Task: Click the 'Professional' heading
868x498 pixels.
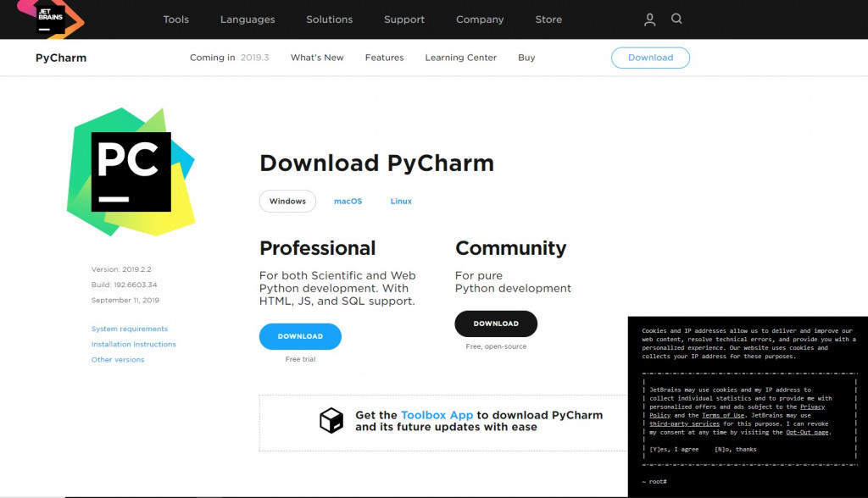Action: pos(318,248)
